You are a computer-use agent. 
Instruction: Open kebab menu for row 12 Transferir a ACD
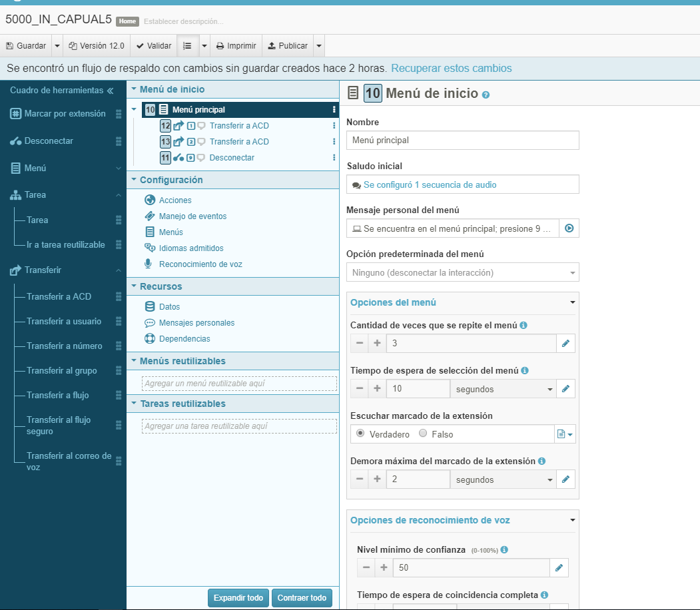[334, 126]
